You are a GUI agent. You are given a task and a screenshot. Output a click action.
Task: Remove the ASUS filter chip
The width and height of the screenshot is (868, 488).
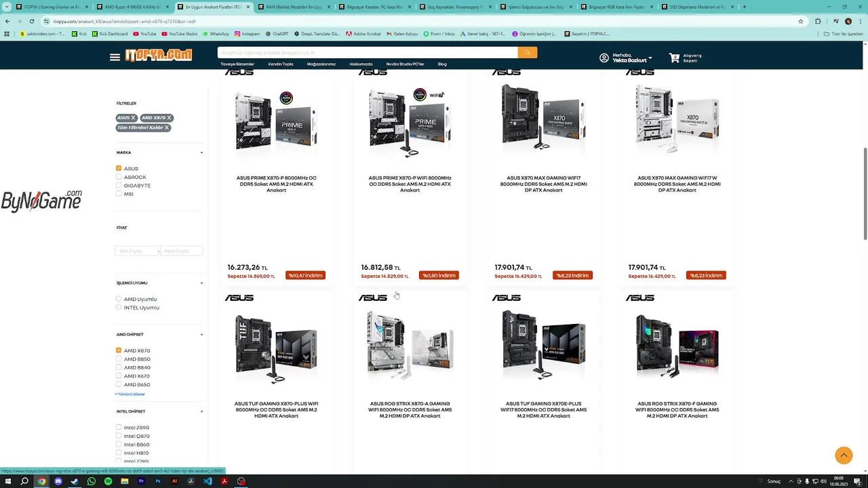[133, 118]
